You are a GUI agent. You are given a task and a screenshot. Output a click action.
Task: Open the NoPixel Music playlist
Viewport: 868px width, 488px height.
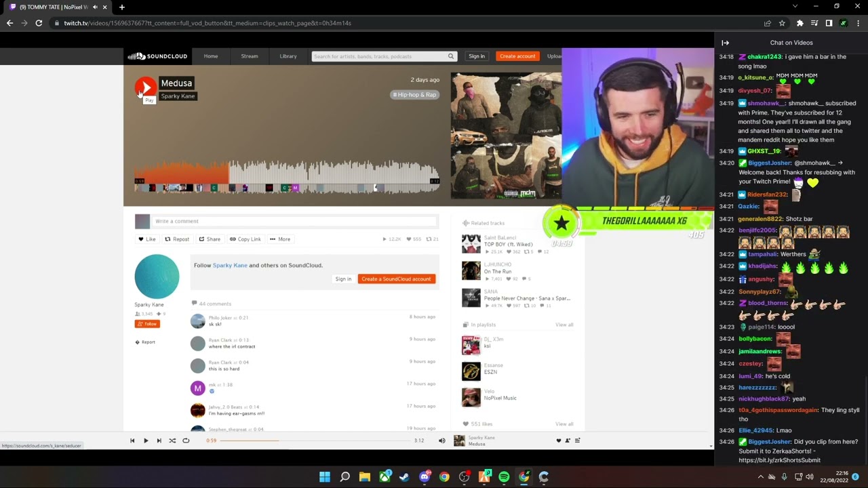[500, 398]
